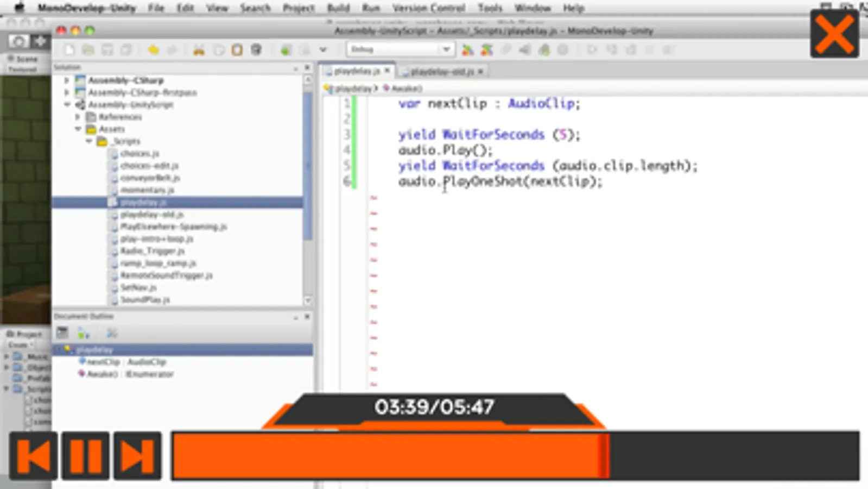This screenshot has height=489, width=868.
Task: Open the File menu
Action: tap(156, 8)
